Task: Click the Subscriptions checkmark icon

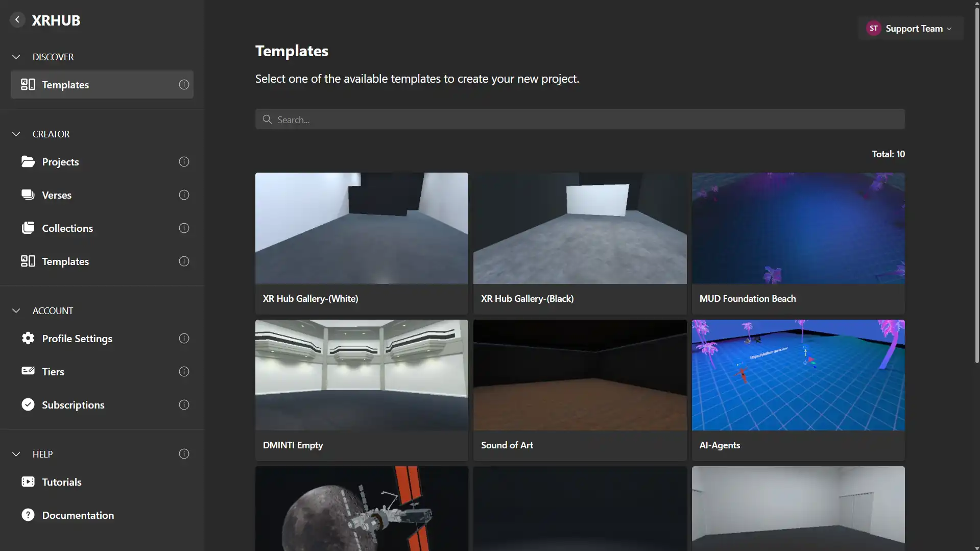Action: pos(28,404)
